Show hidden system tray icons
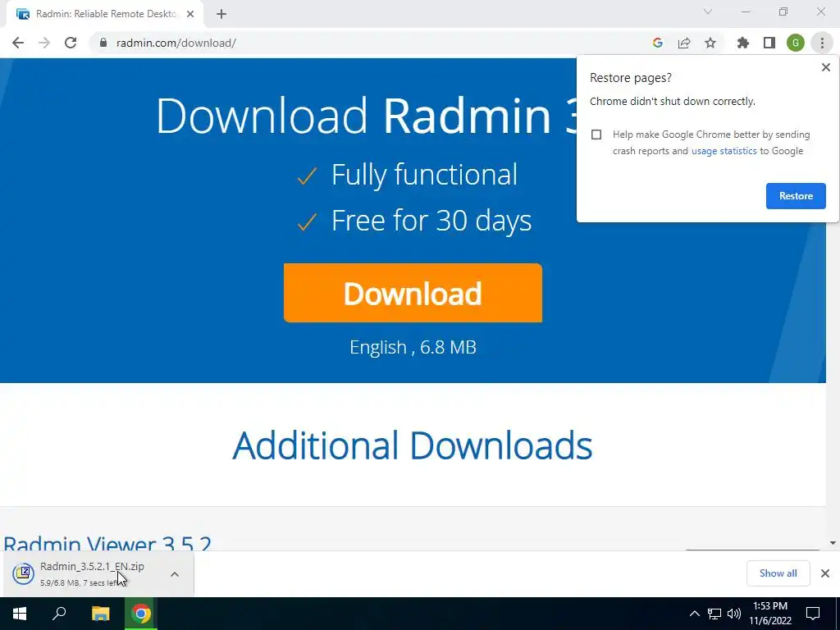The width and height of the screenshot is (840, 630). point(694,614)
